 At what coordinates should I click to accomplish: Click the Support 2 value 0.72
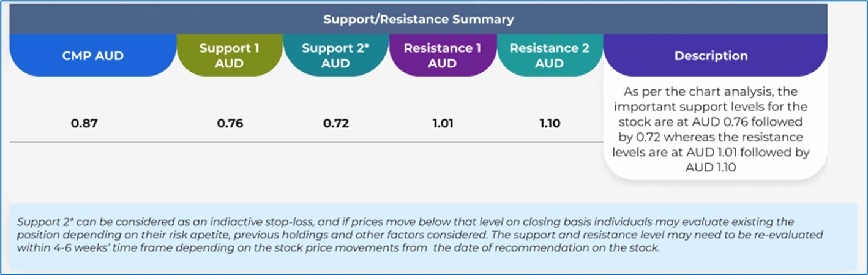(335, 124)
